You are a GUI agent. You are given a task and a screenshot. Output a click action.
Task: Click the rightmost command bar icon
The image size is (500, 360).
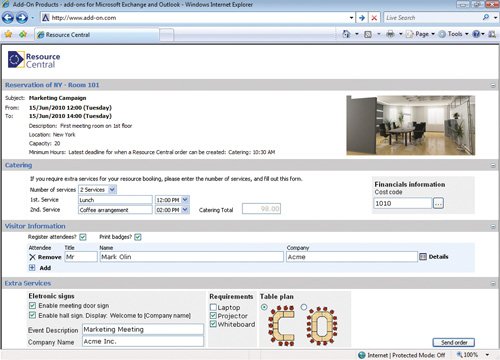pyautogui.click(x=492, y=34)
